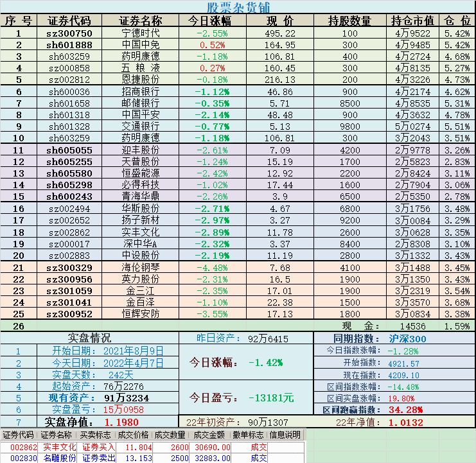Select the 证券代码 column header
This screenshot has width=476, height=463.
tap(69, 21)
